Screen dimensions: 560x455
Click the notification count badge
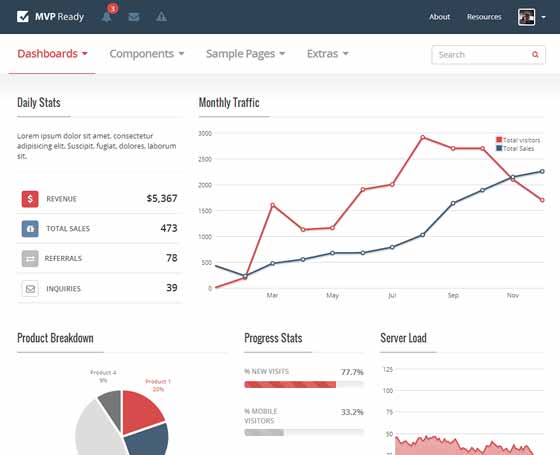point(113,8)
